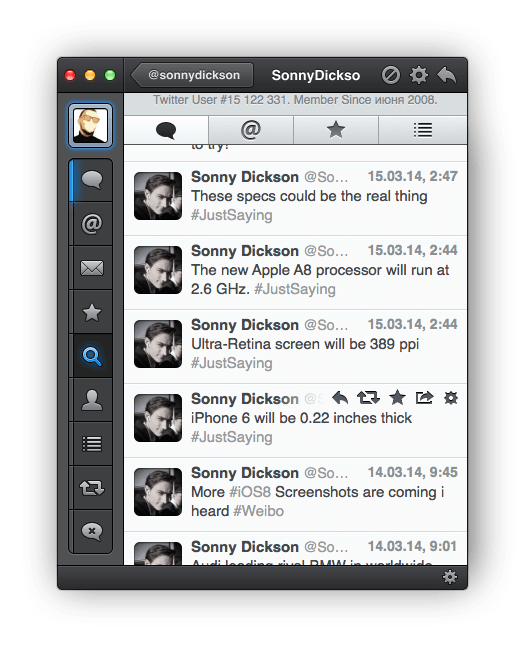The width and height of the screenshot is (525, 647).
Task: Open Favorites star in the sidebar
Action: click(92, 312)
